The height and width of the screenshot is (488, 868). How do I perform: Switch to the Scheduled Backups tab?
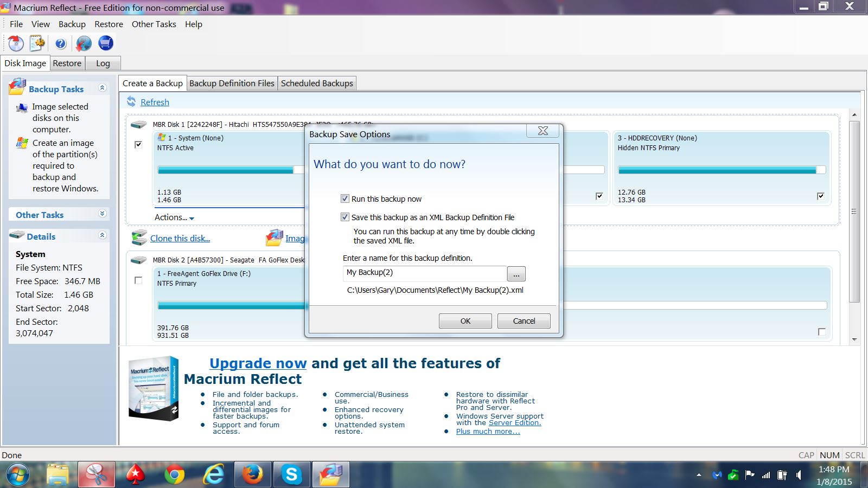[x=317, y=83]
